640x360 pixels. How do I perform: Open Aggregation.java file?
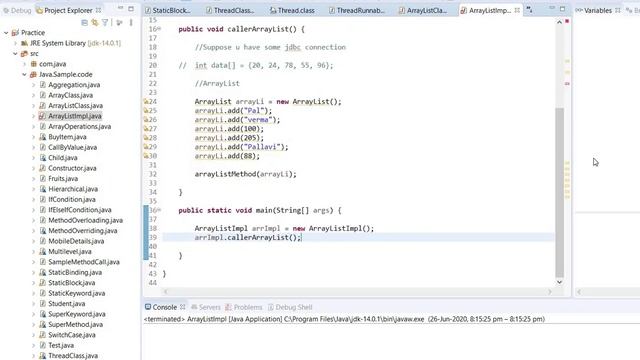[74, 85]
